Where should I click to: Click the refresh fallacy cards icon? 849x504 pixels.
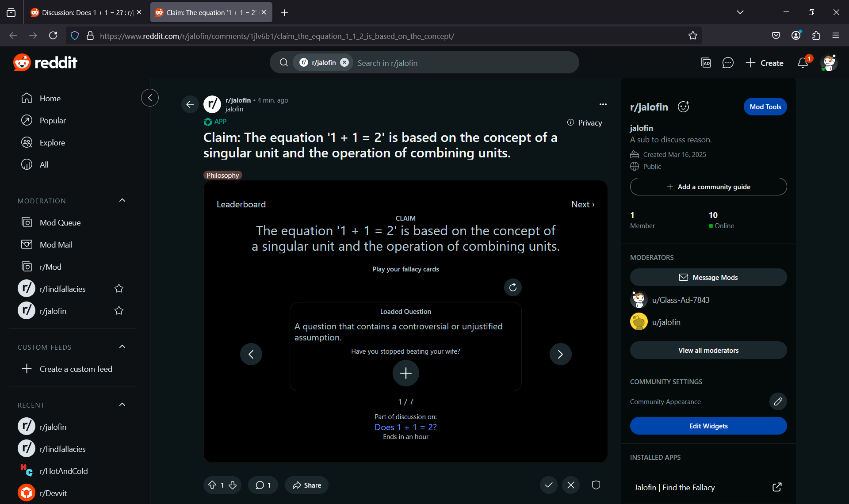click(512, 287)
